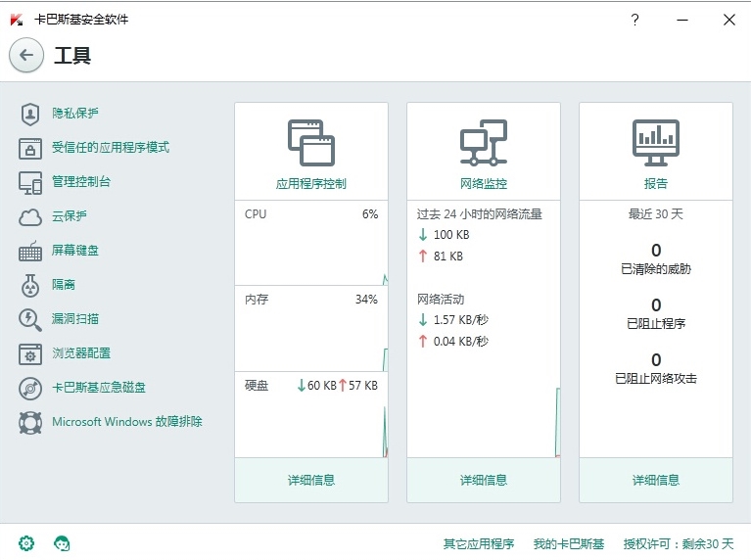Screen dimensions: 751x560
Task: Launch the 屏幕键盘 link
Action: (x=75, y=250)
